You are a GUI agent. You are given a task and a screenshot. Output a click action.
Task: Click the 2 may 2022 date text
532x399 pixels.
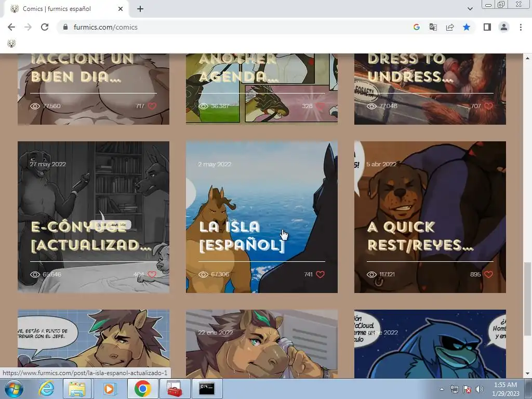coord(215,164)
